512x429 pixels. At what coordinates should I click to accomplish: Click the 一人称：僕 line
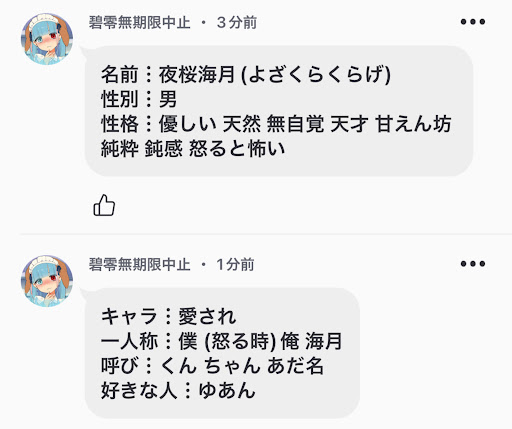click(221, 341)
